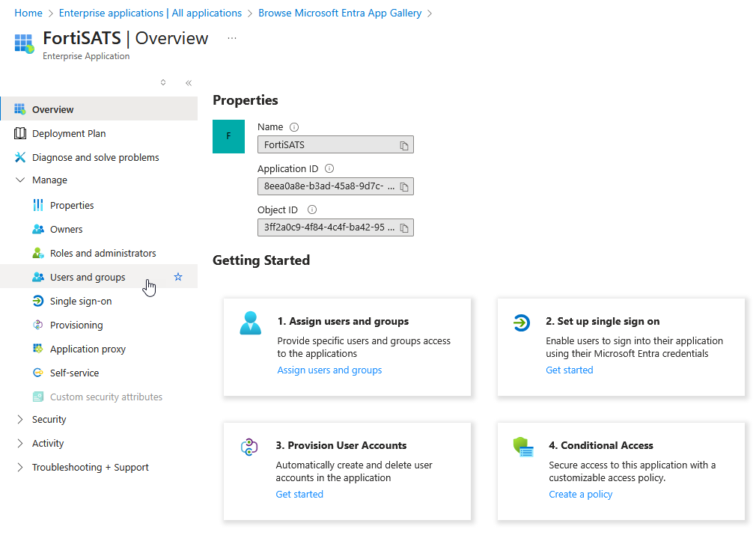Expand the Security section
756x535 pixels.
[x=20, y=419]
